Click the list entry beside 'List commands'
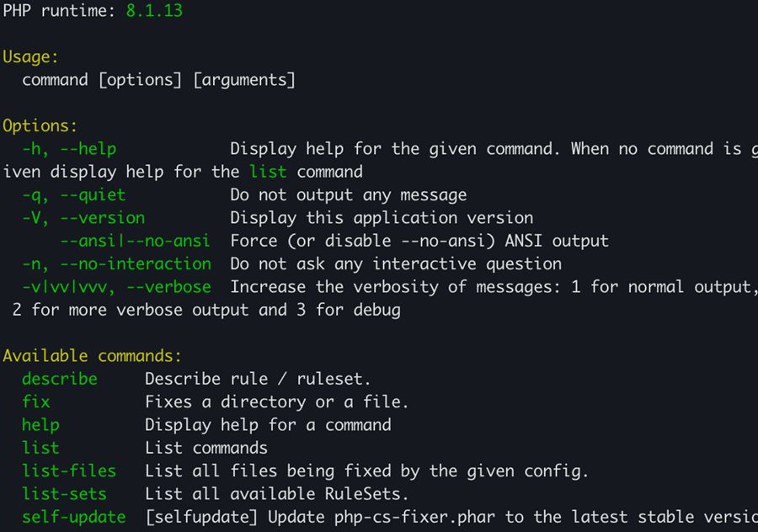The width and height of the screenshot is (758, 532). coord(40,448)
